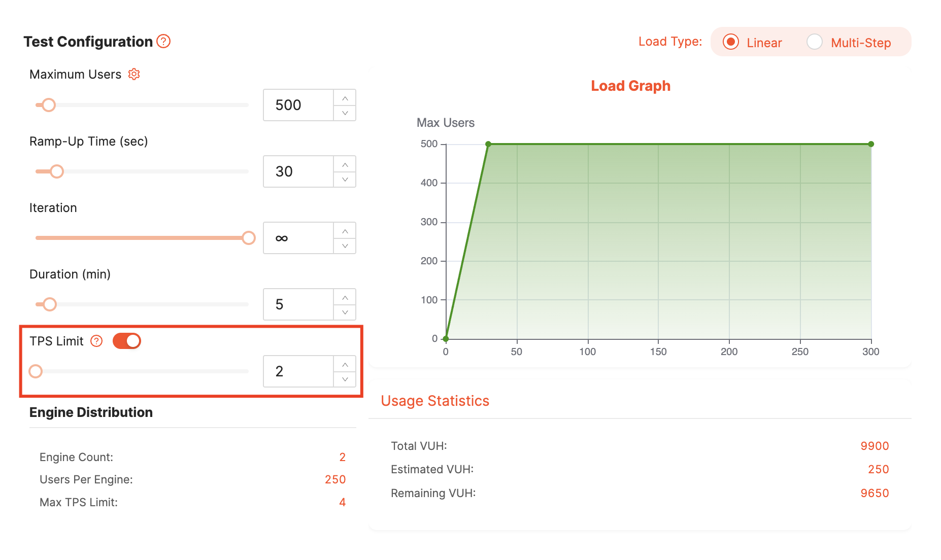941x560 pixels.
Task: Increase Maximum Users with up arrow
Action: tap(345, 98)
